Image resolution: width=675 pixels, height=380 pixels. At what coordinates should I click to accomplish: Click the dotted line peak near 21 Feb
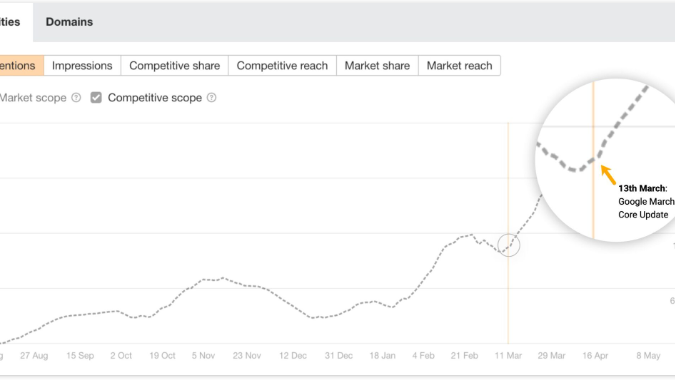(472, 235)
